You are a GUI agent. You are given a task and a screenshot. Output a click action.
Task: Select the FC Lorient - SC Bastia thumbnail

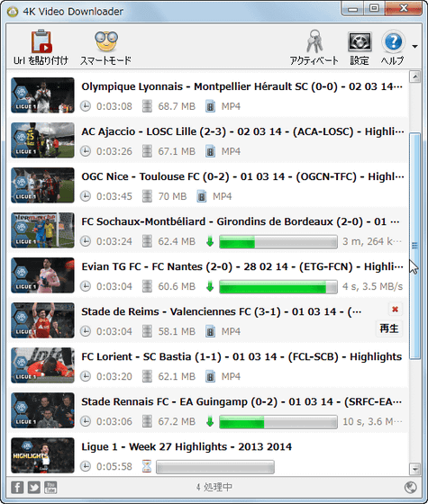42,365
